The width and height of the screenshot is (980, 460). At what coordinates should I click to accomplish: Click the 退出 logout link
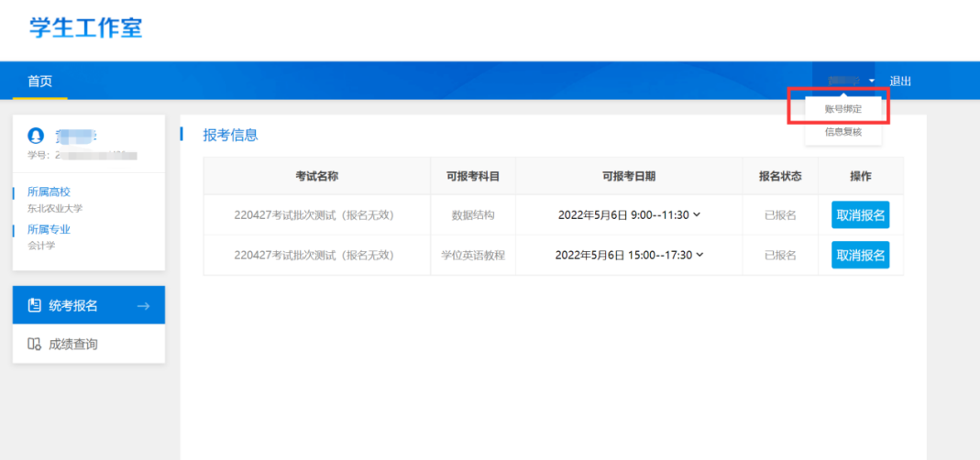pos(900,82)
